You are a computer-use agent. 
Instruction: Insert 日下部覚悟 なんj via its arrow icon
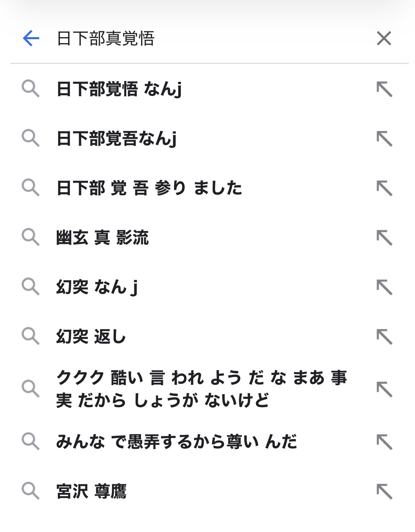(384, 89)
